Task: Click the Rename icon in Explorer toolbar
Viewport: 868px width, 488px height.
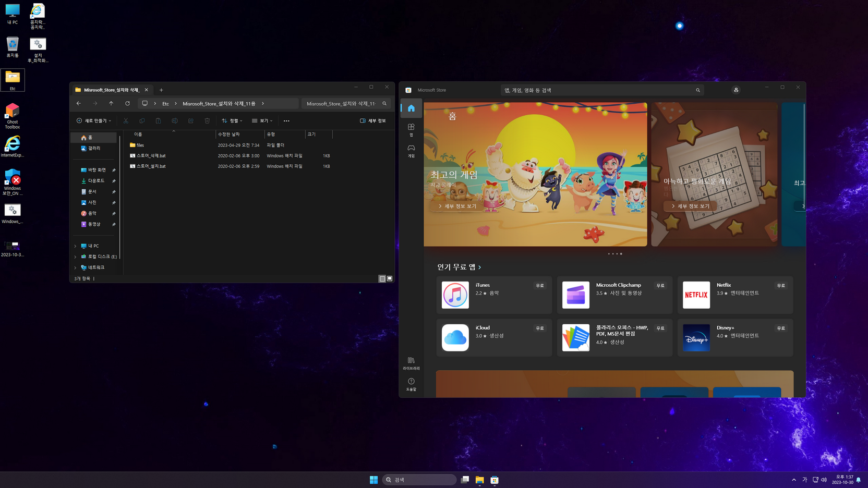Action: pyautogui.click(x=174, y=120)
